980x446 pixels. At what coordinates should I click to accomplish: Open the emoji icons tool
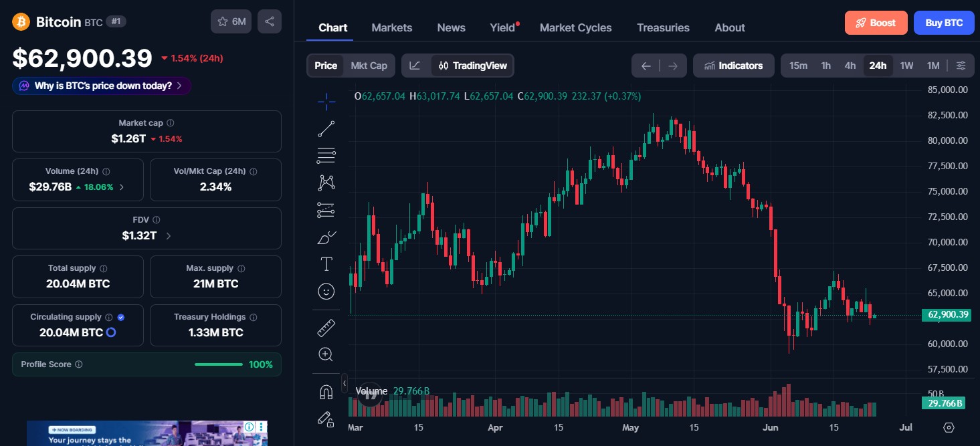[326, 291]
